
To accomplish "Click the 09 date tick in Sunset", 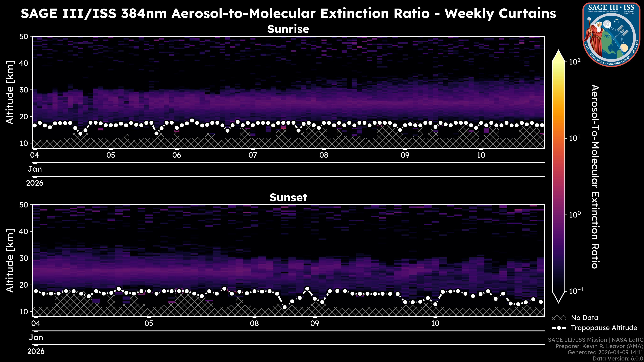I will 314,323.
